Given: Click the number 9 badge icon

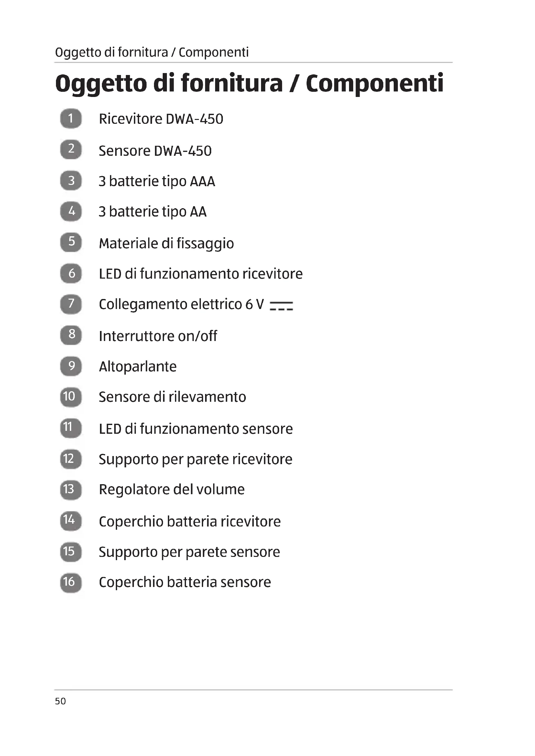Looking at the screenshot, I should [x=71, y=366].
